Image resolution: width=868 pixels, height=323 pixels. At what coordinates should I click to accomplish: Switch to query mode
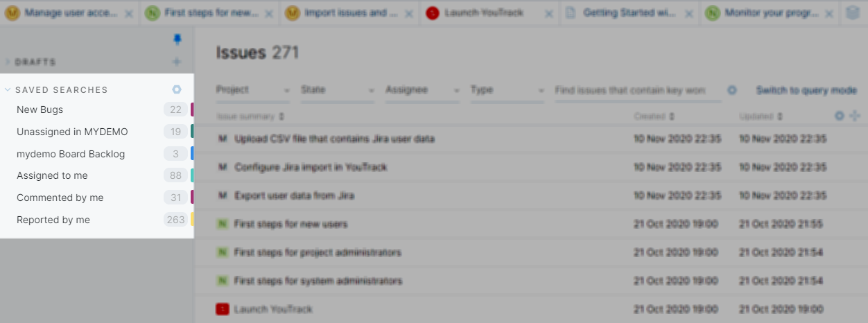[x=806, y=90]
